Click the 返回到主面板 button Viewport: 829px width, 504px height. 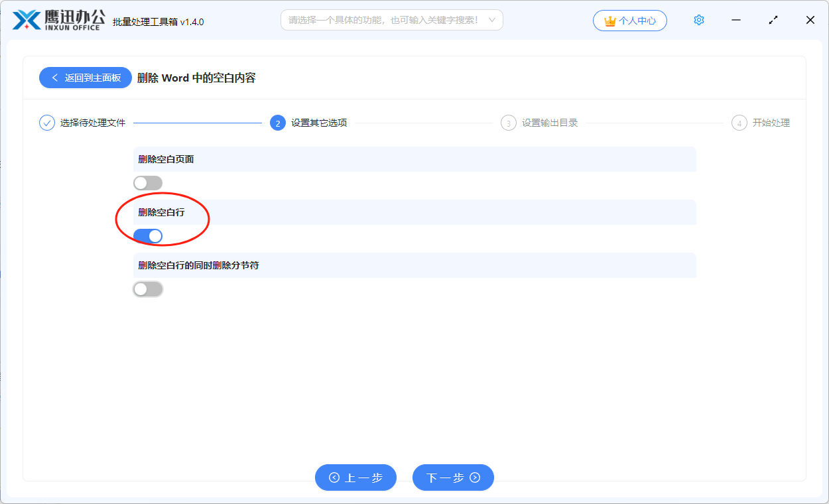(85, 78)
